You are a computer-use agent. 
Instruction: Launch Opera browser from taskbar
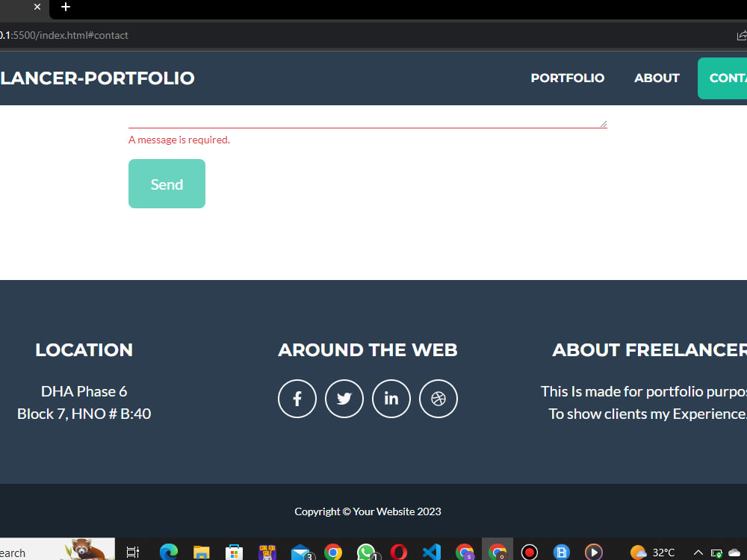(399, 552)
